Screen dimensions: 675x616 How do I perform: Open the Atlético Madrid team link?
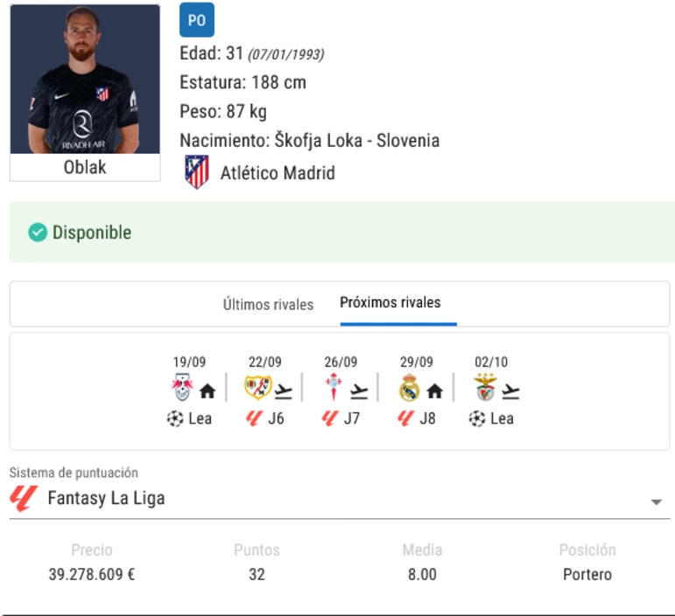278,173
